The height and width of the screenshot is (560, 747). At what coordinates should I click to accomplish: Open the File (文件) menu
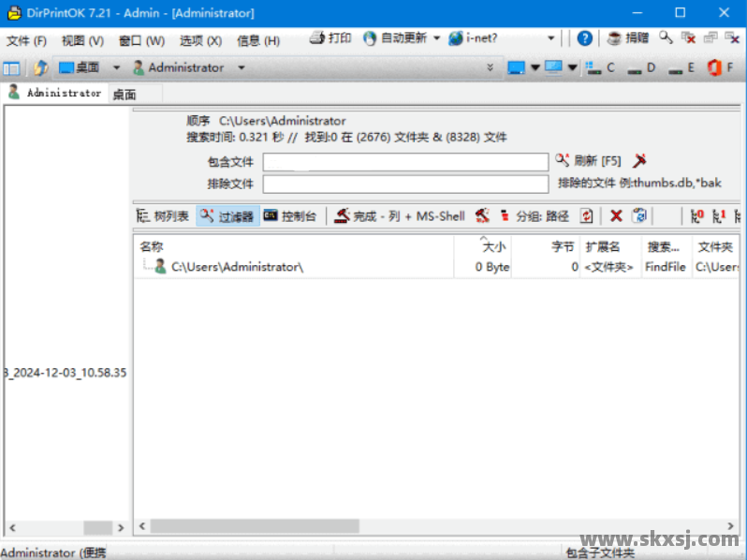[x=26, y=41]
